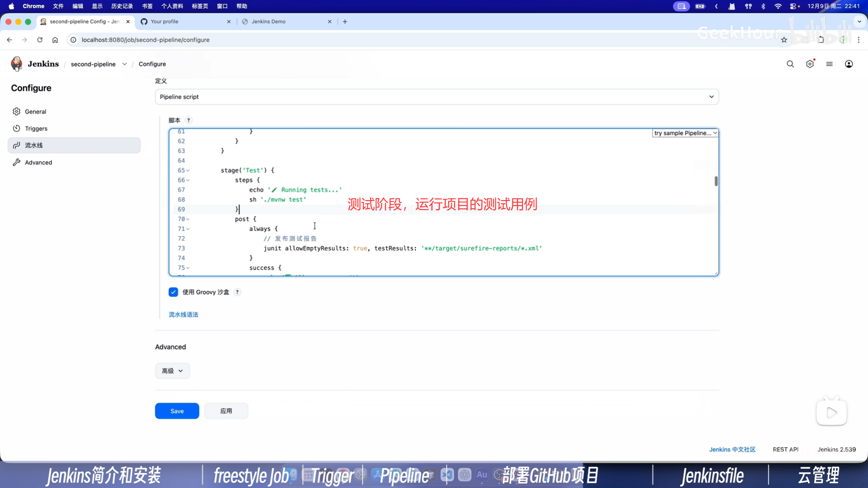Collapse the stage Test fold arrow
868x488 pixels.
click(188, 171)
